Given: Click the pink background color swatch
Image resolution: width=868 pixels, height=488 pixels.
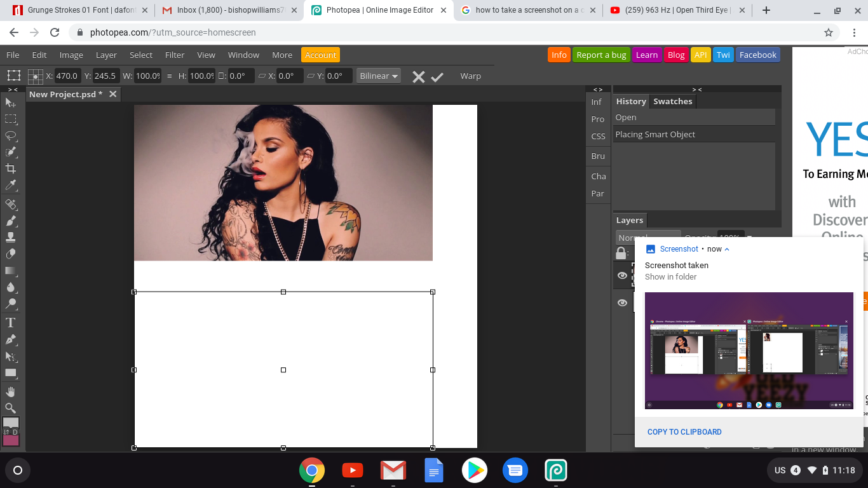Looking at the screenshot, I should pos(11,440).
